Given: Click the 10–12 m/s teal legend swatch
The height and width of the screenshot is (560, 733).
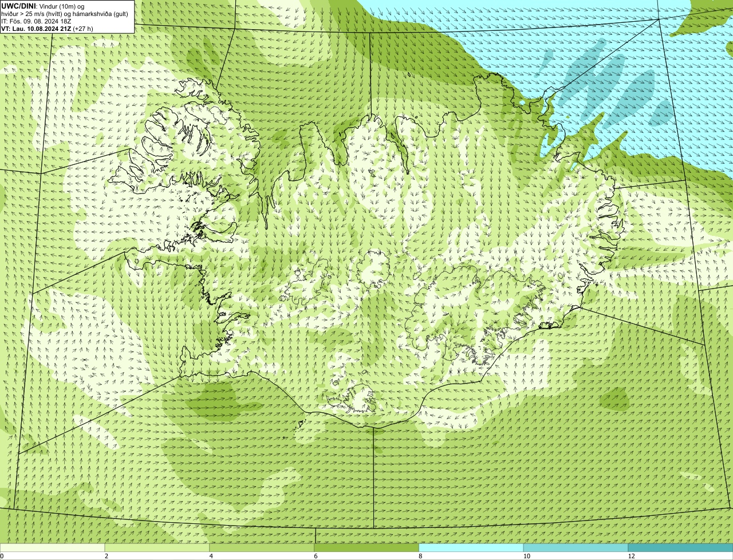Looking at the screenshot, I should tap(576, 548).
